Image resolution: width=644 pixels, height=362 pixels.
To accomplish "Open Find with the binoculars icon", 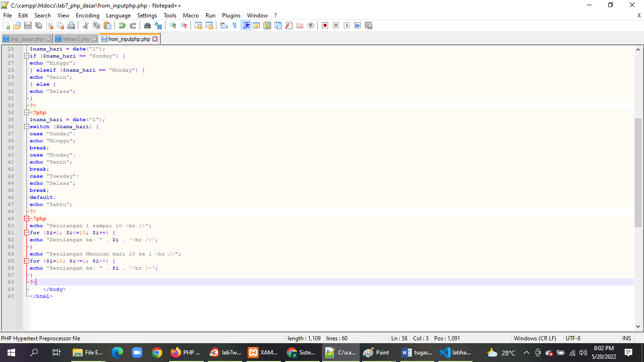I will pos(148,25).
